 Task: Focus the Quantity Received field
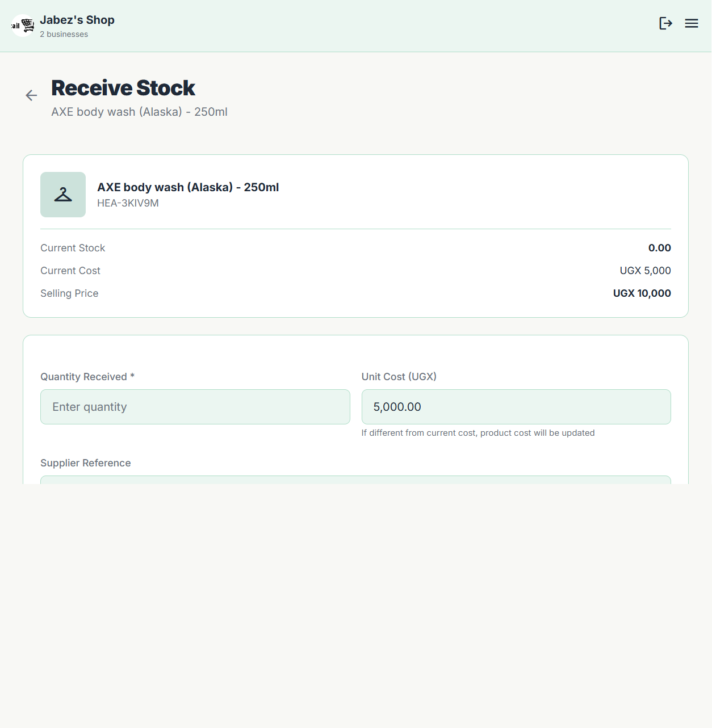[x=195, y=407]
